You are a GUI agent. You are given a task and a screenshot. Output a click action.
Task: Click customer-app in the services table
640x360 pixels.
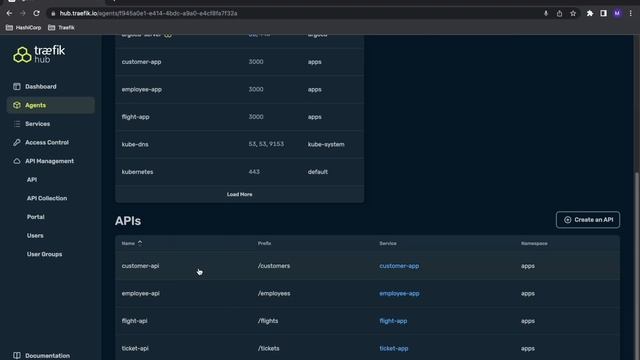tap(141, 62)
